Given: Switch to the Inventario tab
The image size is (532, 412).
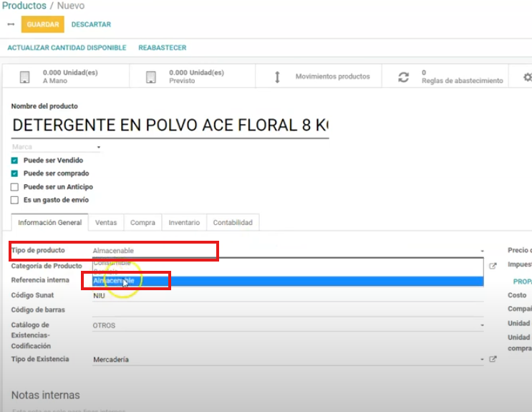Looking at the screenshot, I should tap(184, 222).
